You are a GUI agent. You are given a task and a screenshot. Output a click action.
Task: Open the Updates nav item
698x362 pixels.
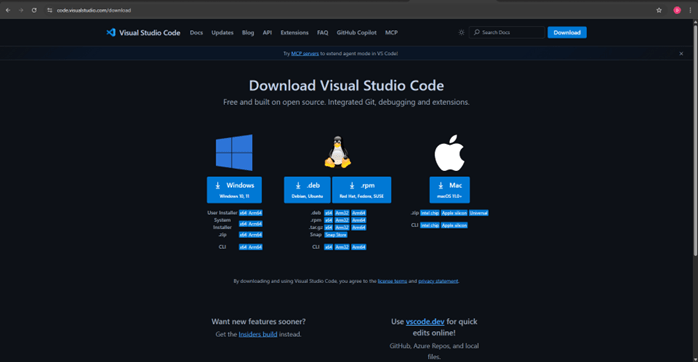click(x=222, y=33)
